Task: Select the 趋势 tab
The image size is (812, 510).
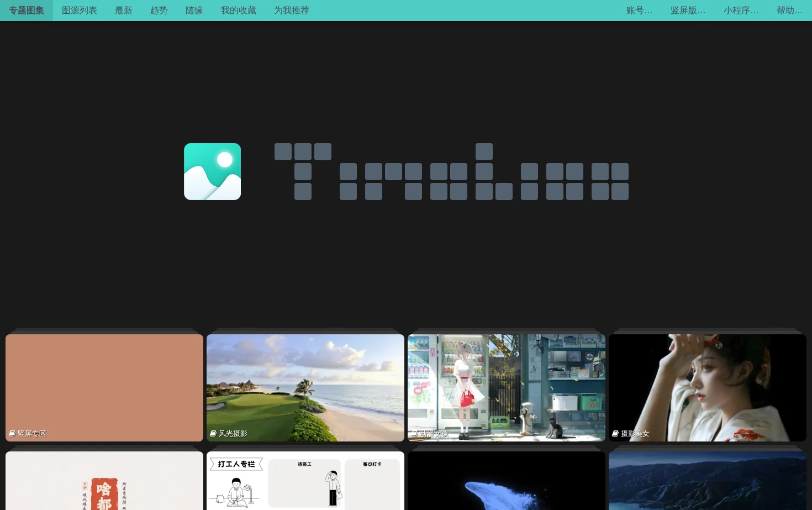Action: pos(159,10)
